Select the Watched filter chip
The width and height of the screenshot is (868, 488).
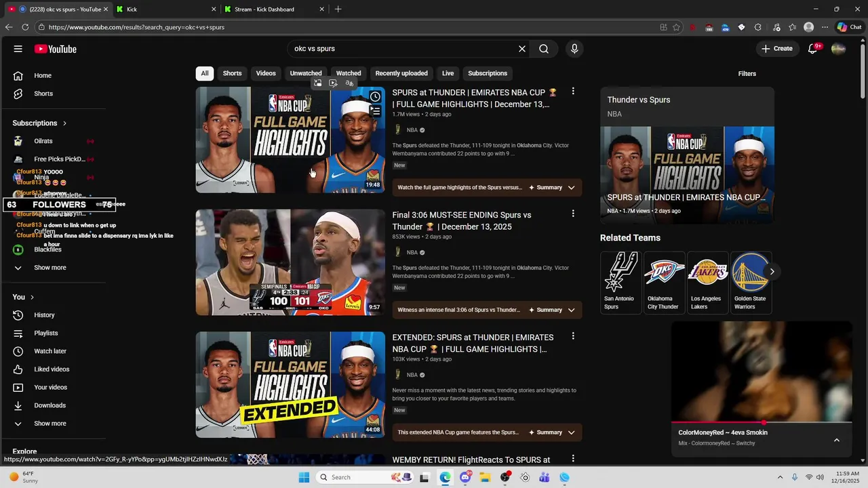coord(349,73)
